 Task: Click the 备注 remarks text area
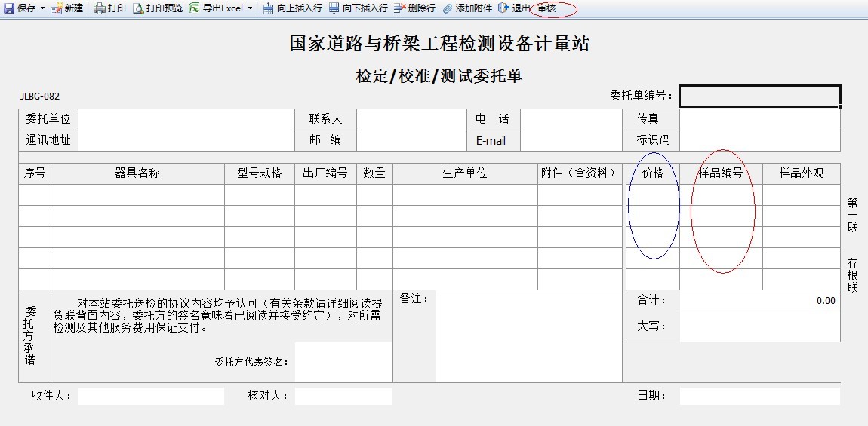pos(528,336)
